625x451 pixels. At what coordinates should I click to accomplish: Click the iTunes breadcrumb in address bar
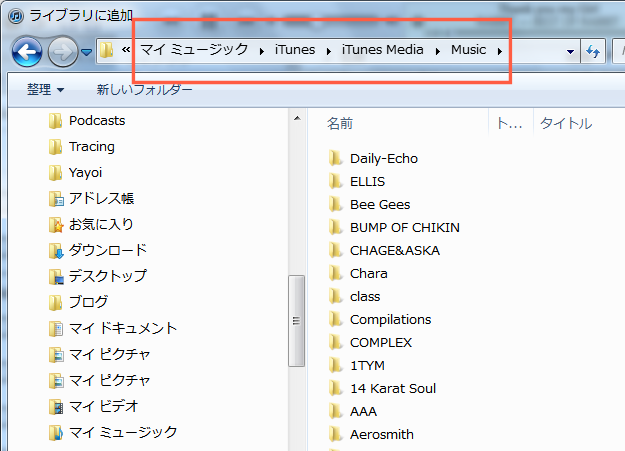[x=295, y=50]
